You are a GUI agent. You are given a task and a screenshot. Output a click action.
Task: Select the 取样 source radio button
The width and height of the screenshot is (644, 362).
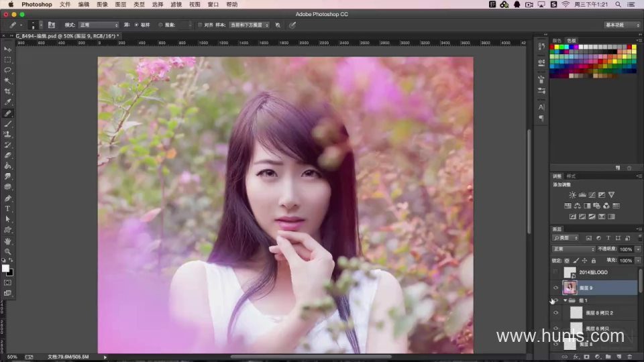[x=136, y=25]
